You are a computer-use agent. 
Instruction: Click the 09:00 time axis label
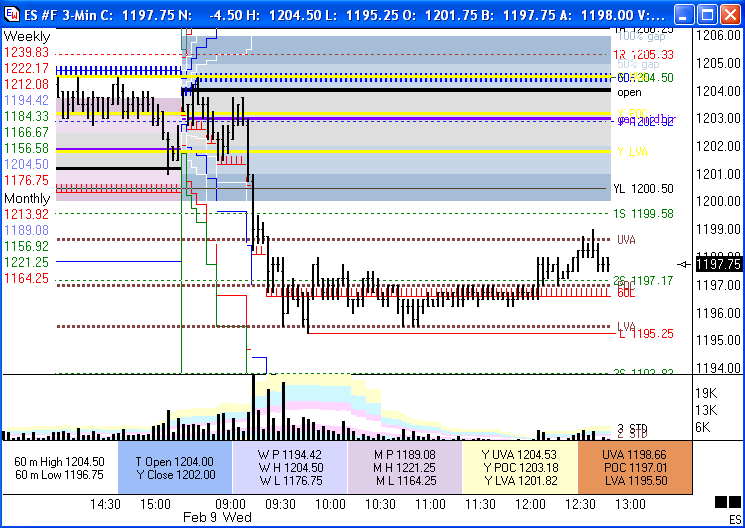pyautogui.click(x=232, y=504)
